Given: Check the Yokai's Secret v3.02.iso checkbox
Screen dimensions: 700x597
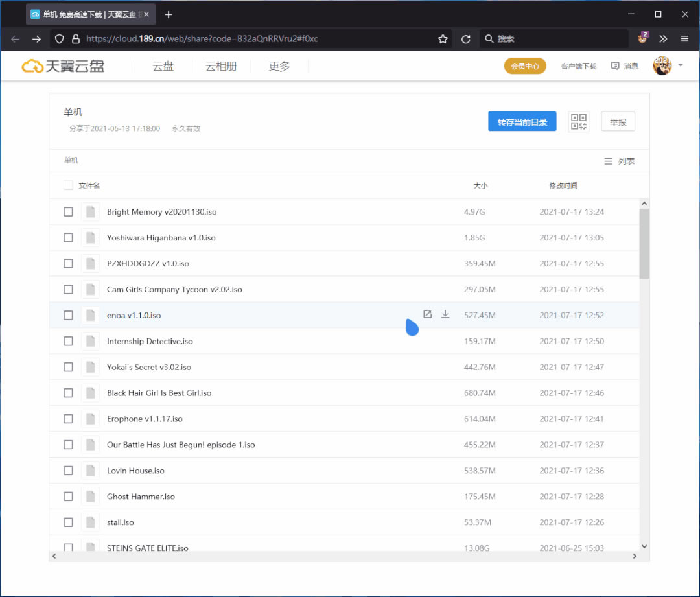Looking at the screenshot, I should [68, 367].
